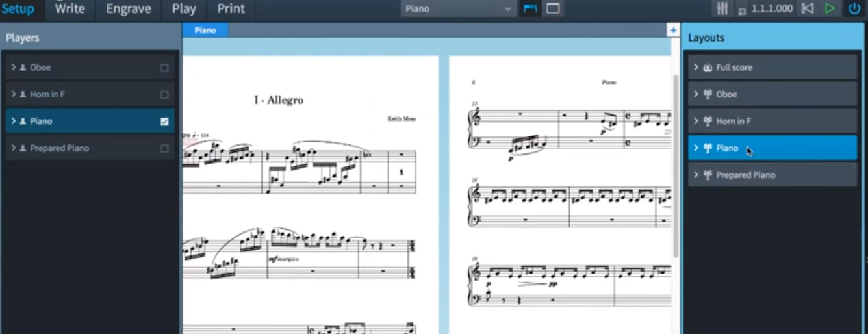868x334 pixels.
Task: Select the Oboe player name
Action: pos(40,67)
